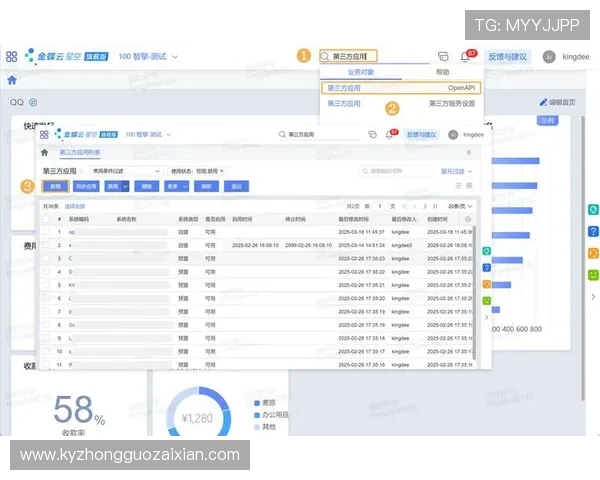Go to previous page arrow in pagination
600x480 pixels.
coord(415,206)
